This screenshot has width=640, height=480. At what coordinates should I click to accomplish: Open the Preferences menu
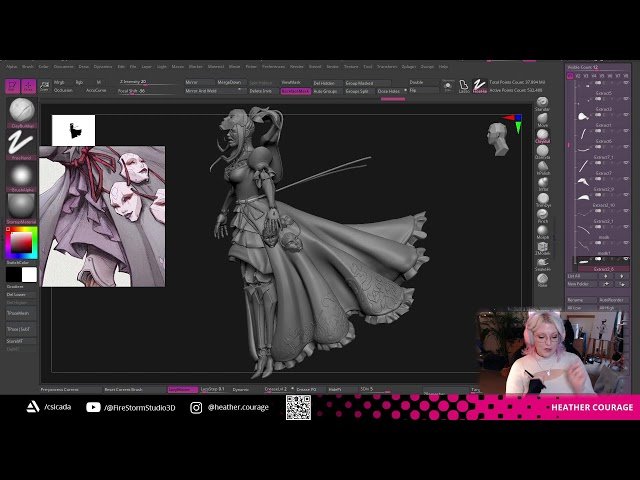pyautogui.click(x=273, y=67)
